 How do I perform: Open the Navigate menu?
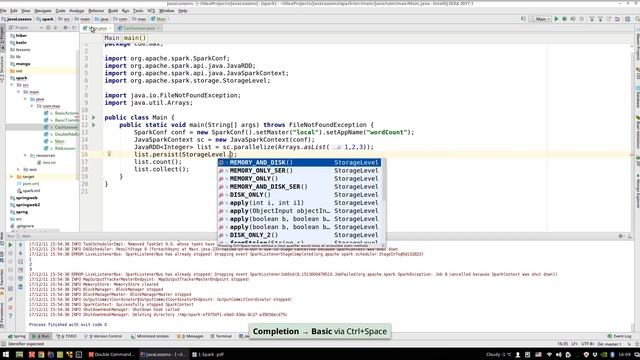pyautogui.click(x=42, y=11)
